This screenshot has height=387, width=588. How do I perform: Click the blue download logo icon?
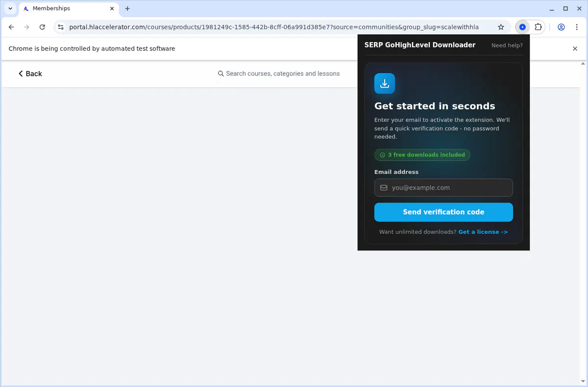point(385,83)
